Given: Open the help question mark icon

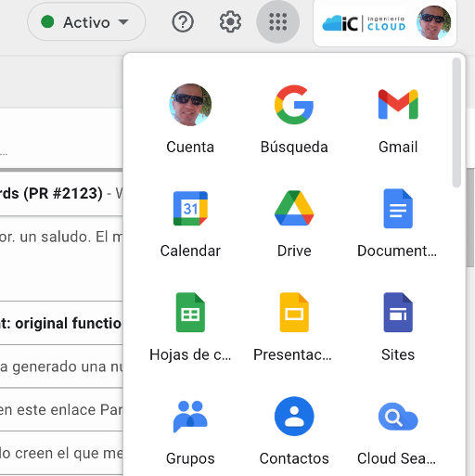Looking at the screenshot, I should point(183,22).
